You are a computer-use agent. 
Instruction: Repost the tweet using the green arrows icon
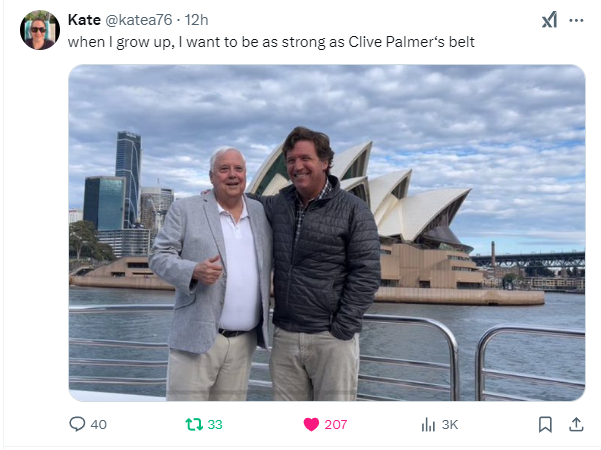[x=194, y=424]
